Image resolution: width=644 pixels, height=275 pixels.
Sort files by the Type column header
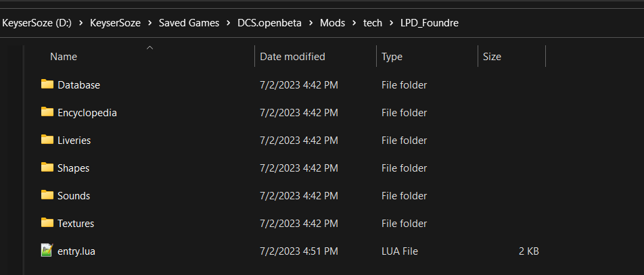click(x=392, y=57)
